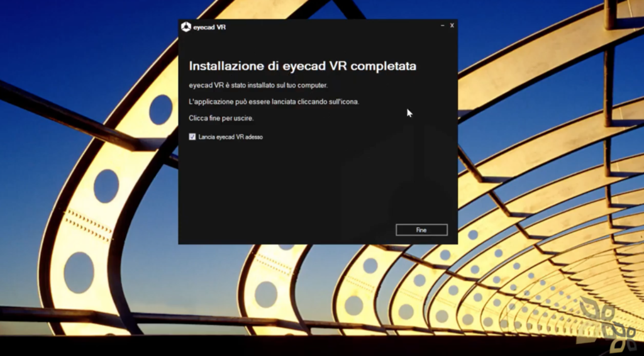
Task: Click the eyecad VR logo icon
Action: (186, 26)
